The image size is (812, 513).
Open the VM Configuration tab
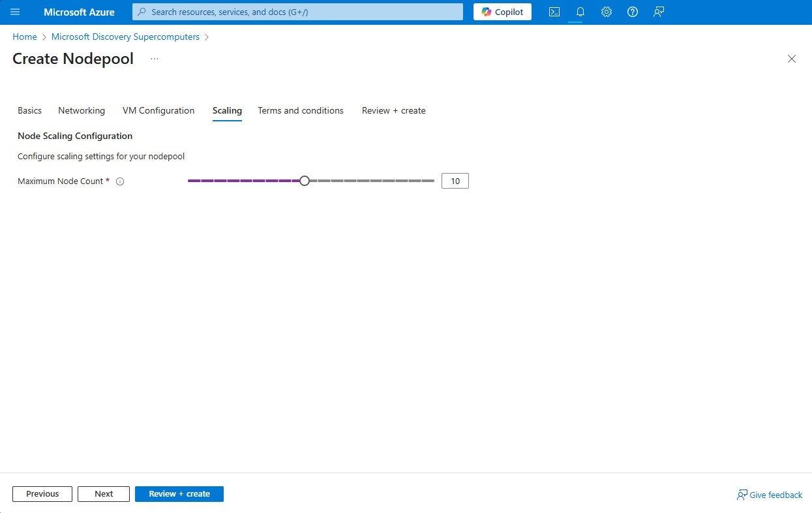158,110
